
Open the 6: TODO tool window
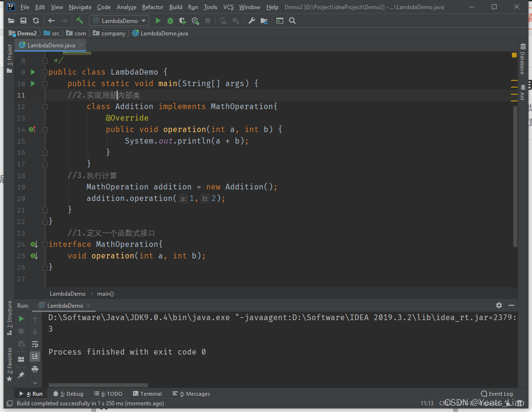tap(108, 394)
